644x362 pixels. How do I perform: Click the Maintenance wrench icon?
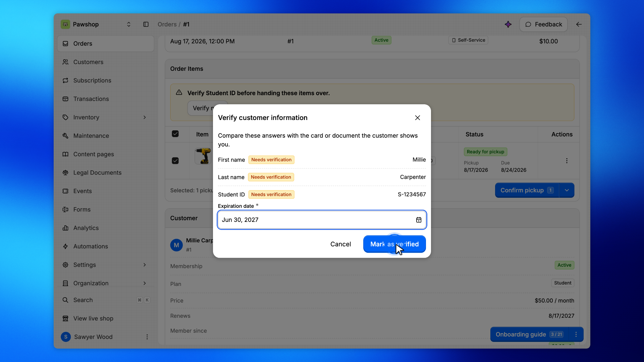tap(65, 136)
